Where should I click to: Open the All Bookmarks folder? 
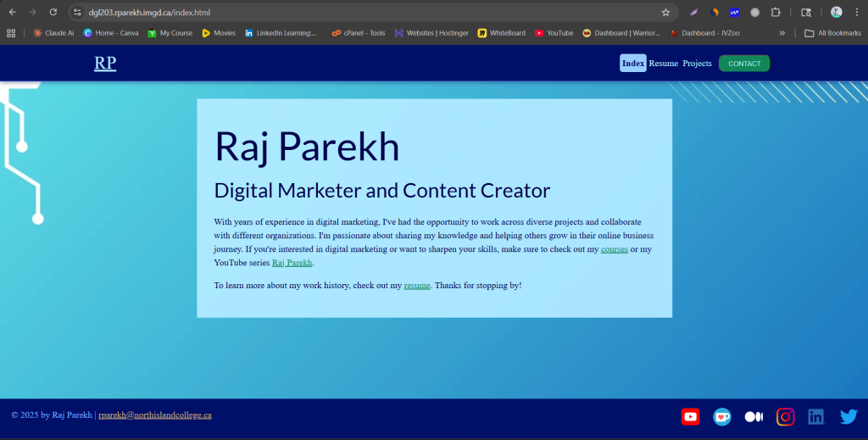832,33
